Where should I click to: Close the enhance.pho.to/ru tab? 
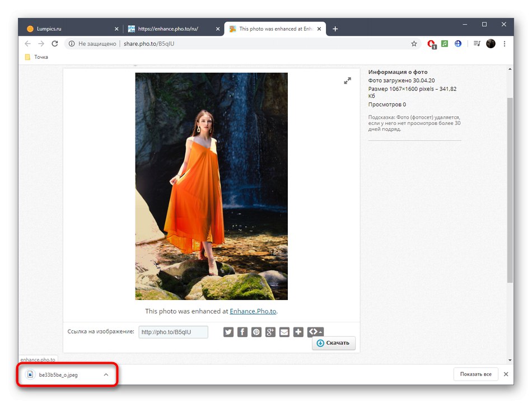[218, 29]
